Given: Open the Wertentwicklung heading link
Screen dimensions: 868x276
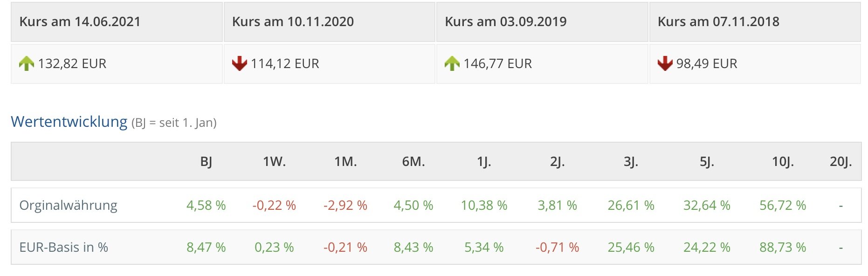Looking at the screenshot, I should pos(69,122).
